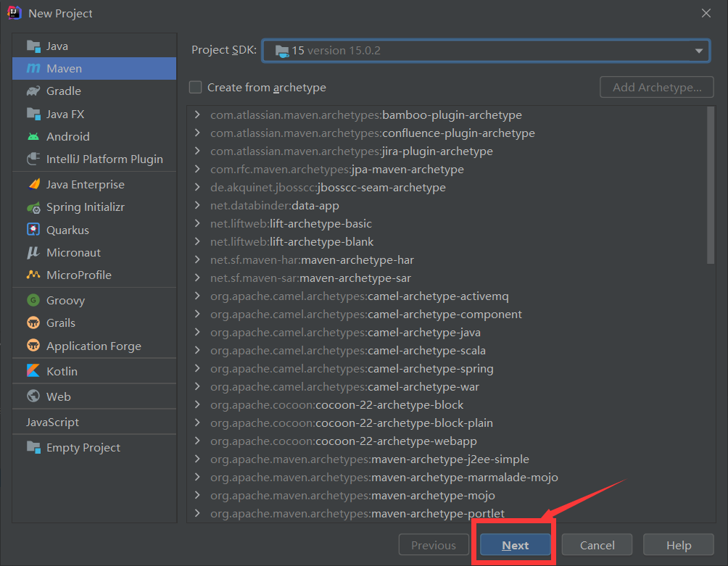Viewport: 728px width, 566px height.
Task: Select cocoon-22-archetype-block-plain row
Action: [448, 423]
